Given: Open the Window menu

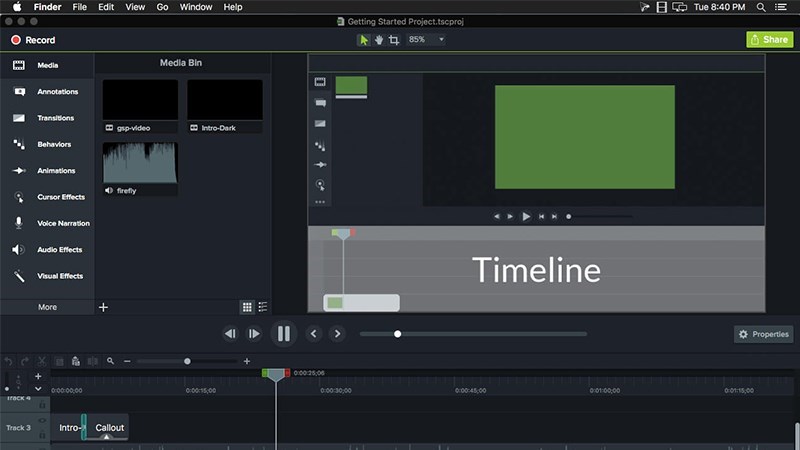Looking at the screenshot, I should click(x=195, y=7).
